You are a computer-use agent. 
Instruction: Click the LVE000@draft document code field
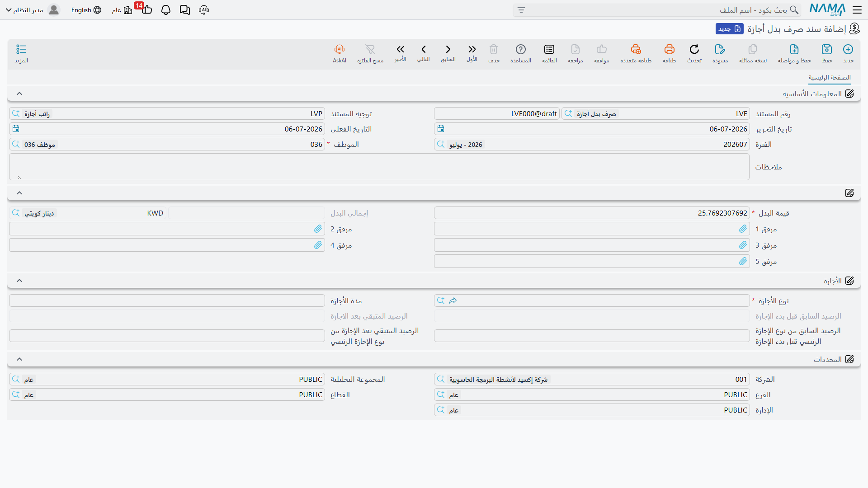click(497, 114)
